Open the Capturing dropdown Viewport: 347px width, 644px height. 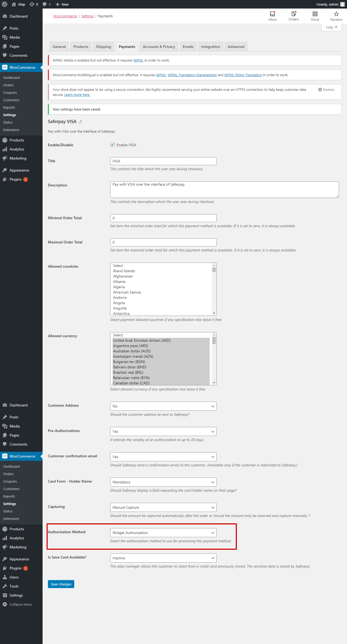(163, 507)
